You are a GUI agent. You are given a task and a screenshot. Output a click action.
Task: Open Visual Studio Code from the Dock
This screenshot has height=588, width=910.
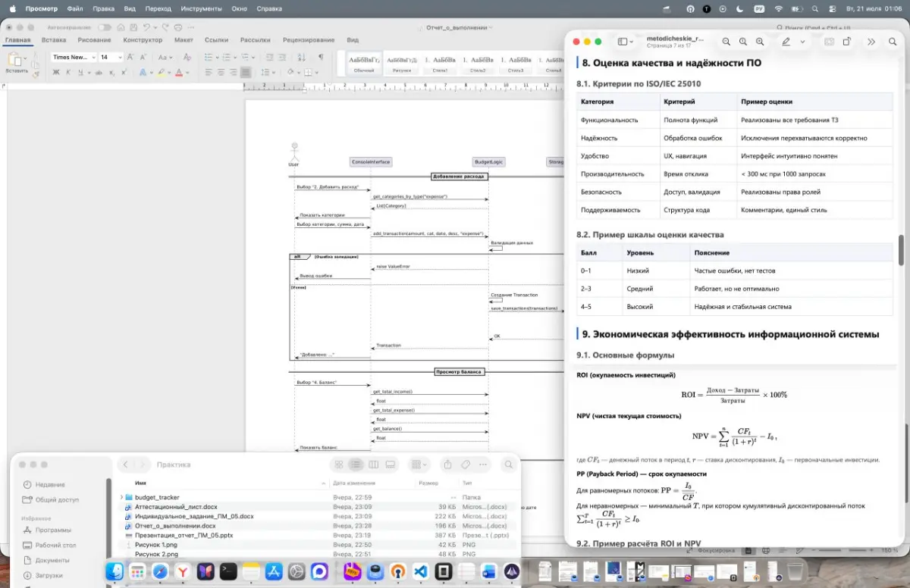422,571
